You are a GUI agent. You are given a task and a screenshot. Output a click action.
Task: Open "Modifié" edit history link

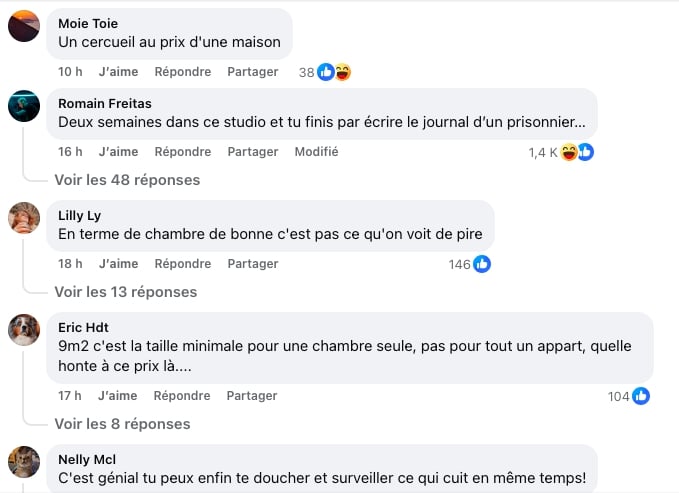316,152
